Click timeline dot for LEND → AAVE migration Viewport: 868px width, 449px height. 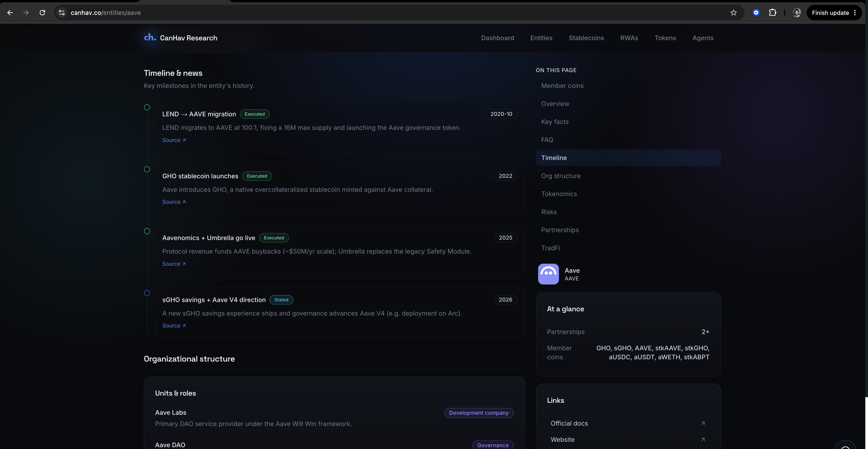point(147,108)
